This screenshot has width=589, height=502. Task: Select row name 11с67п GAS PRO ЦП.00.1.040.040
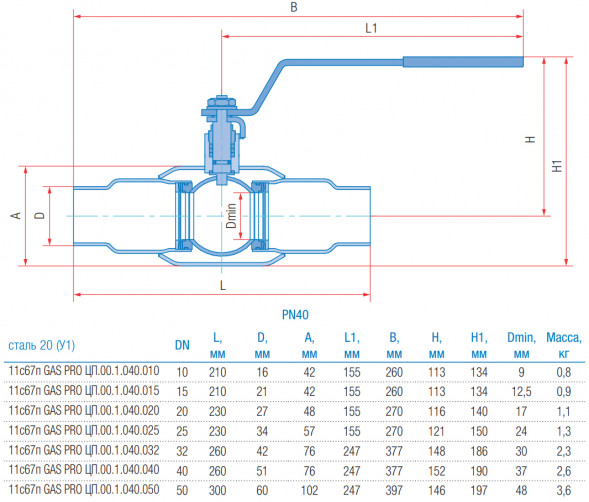[x=84, y=470]
